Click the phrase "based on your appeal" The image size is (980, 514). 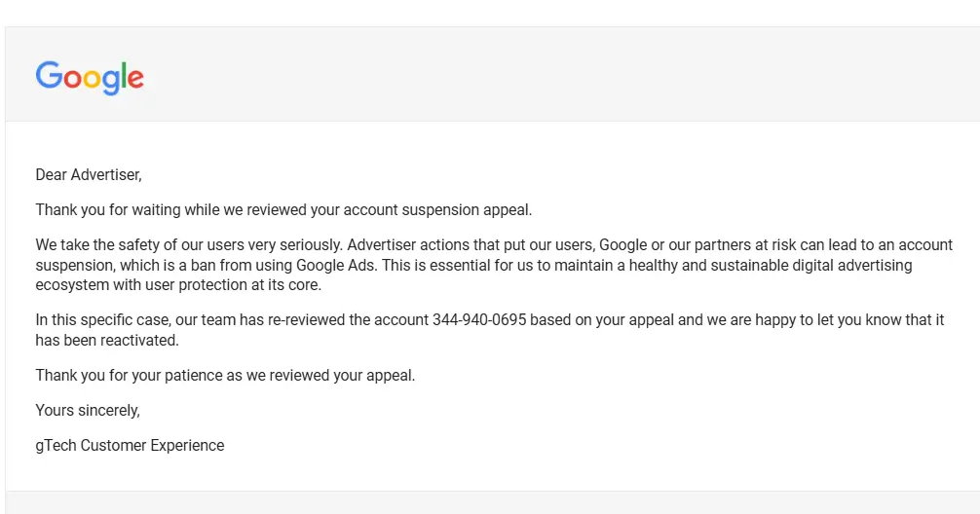tap(602, 320)
